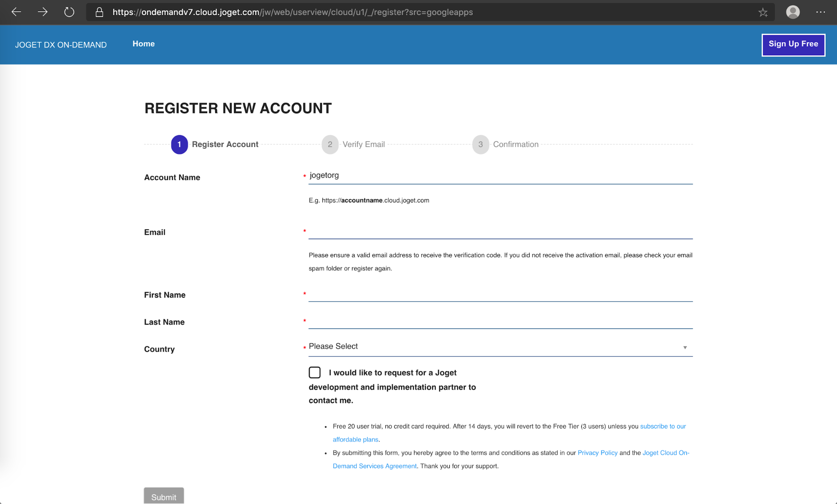Bookmark the page with the star icon
The width and height of the screenshot is (837, 504).
click(x=763, y=13)
